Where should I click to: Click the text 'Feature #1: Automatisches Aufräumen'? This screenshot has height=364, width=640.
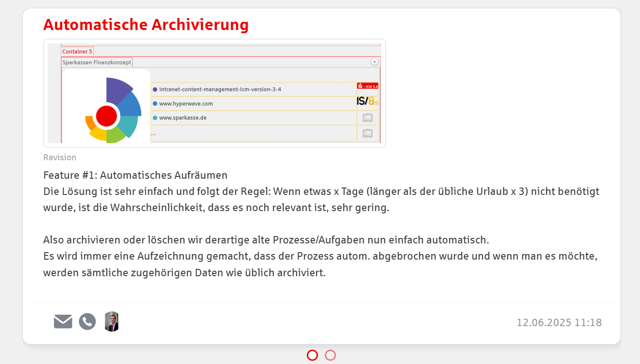coord(135,176)
